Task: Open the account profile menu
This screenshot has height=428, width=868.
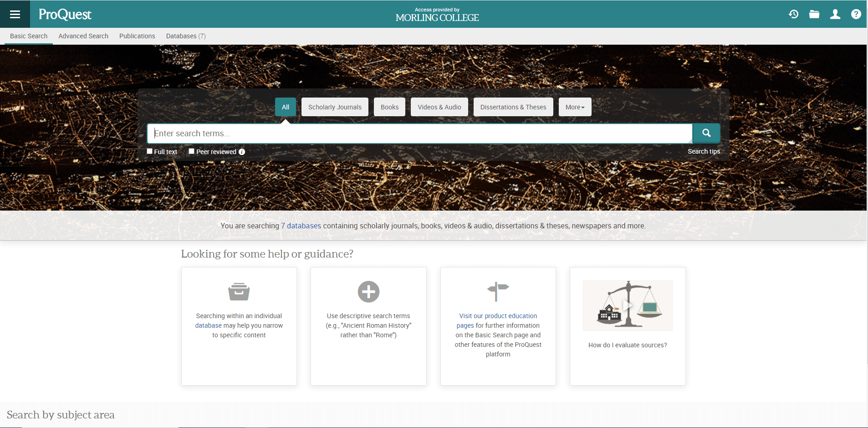Action: [x=836, y=14]
